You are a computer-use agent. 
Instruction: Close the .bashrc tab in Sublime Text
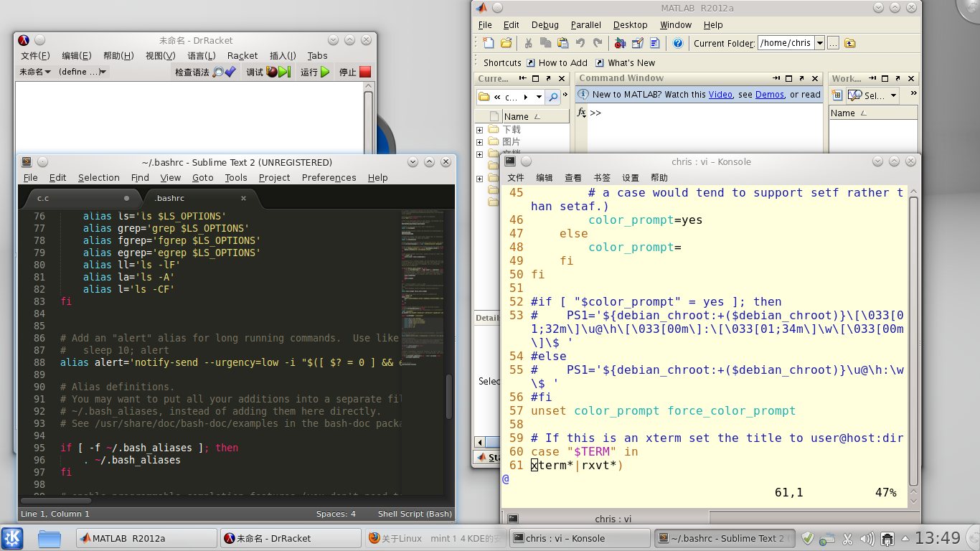point(243,198)
